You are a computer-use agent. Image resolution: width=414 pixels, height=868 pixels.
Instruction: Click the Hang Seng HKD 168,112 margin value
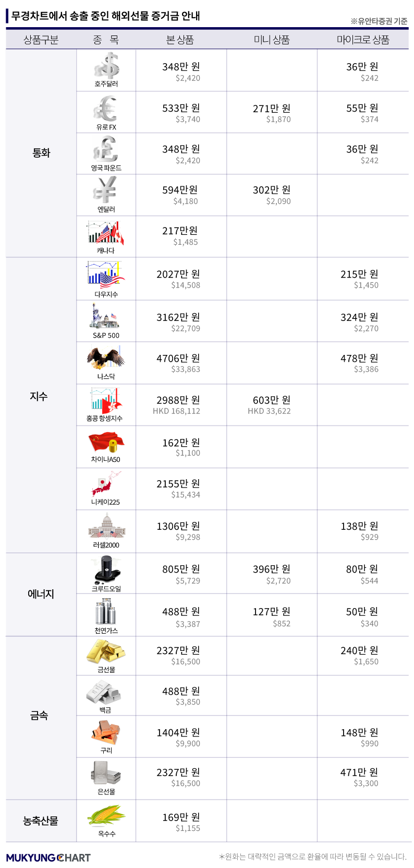(x=176, y=411)
